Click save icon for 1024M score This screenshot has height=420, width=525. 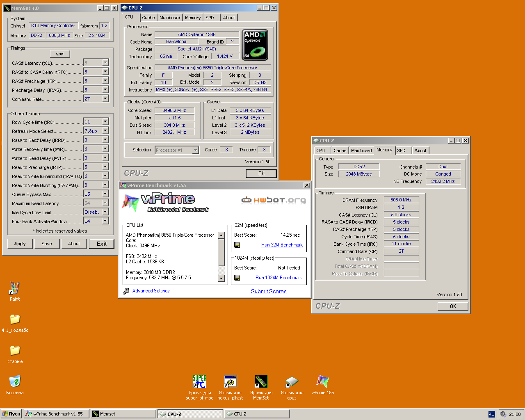click(x=237, y=278)
